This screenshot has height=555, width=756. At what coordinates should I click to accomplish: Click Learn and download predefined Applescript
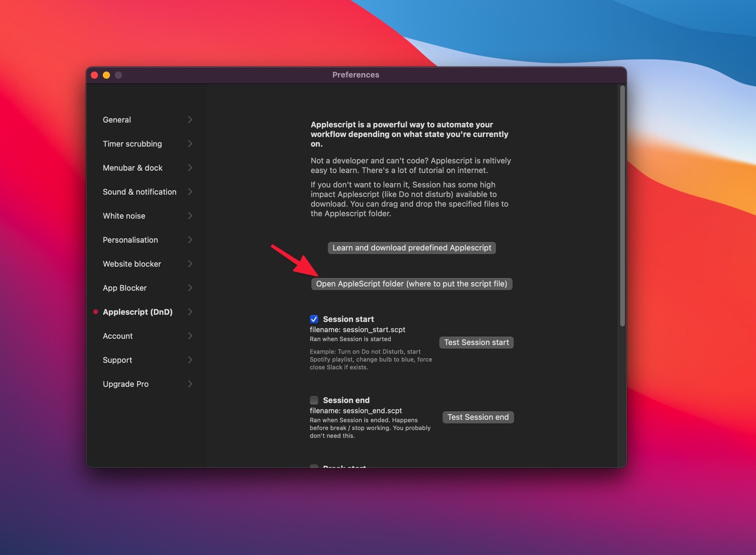click(x=412, y=248)
